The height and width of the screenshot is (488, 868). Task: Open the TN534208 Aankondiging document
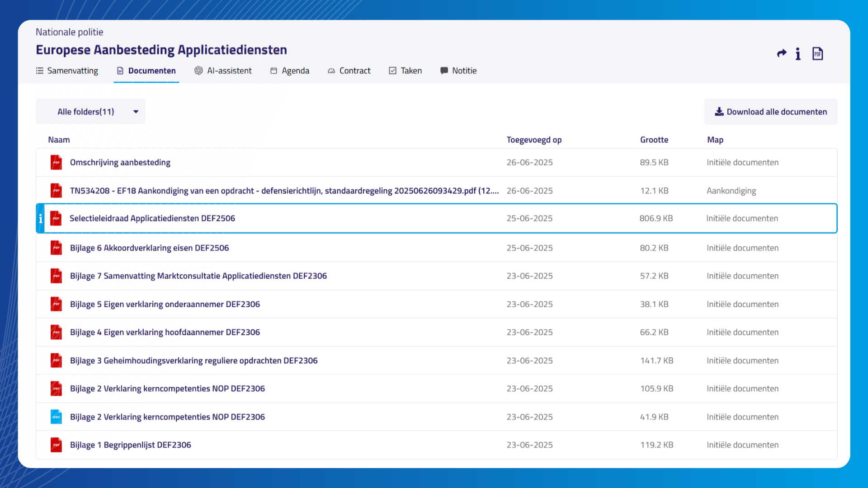(284, 191)
